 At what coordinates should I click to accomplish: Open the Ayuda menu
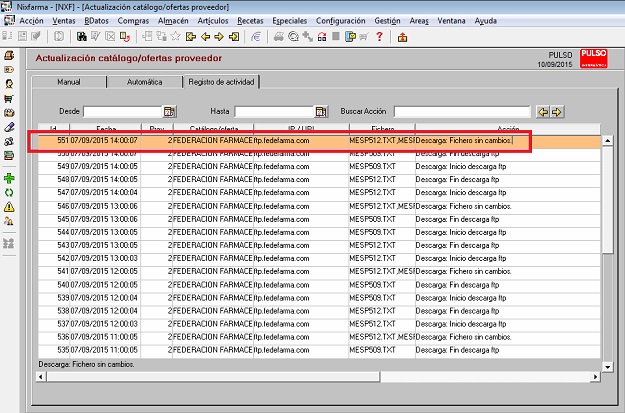pyautogui.click(x=485, y=21)
